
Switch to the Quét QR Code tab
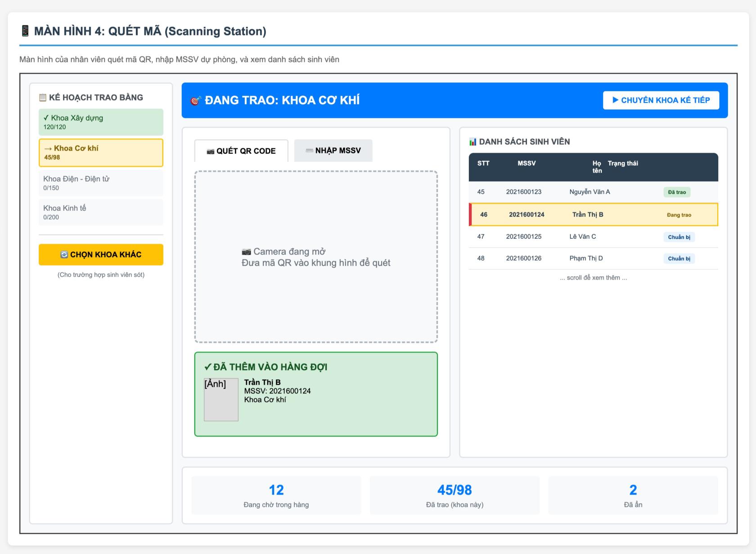tap(241, 151)
